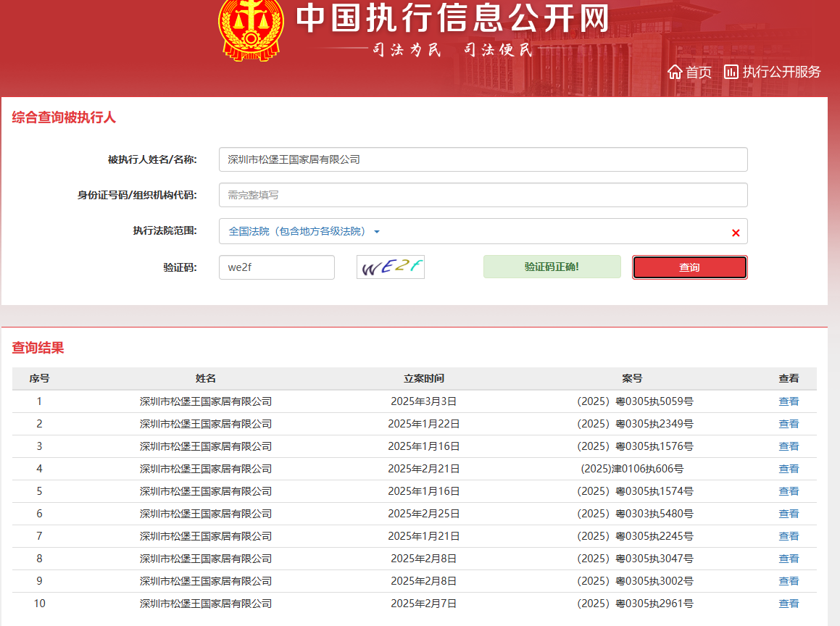Image resolution: width=840 pixels, height=626 pixels.
Task: Click the 姓名 column header
Action: pos(206,379)
